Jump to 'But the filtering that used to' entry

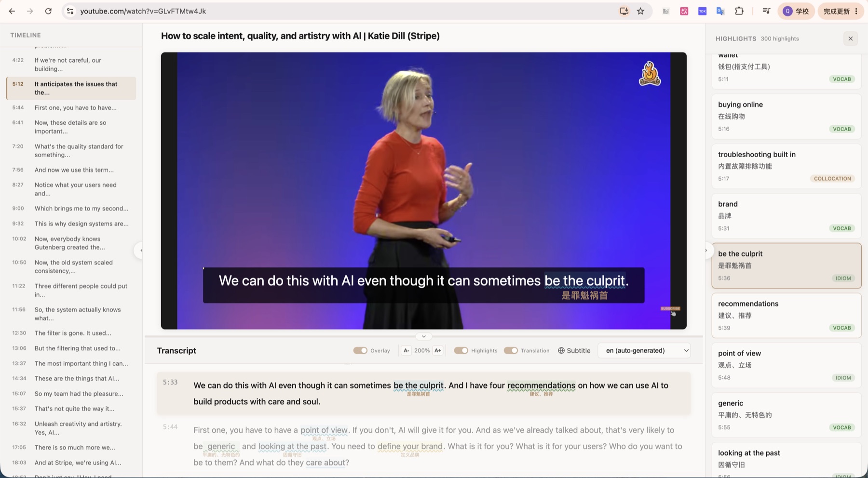tap(71, 348)
